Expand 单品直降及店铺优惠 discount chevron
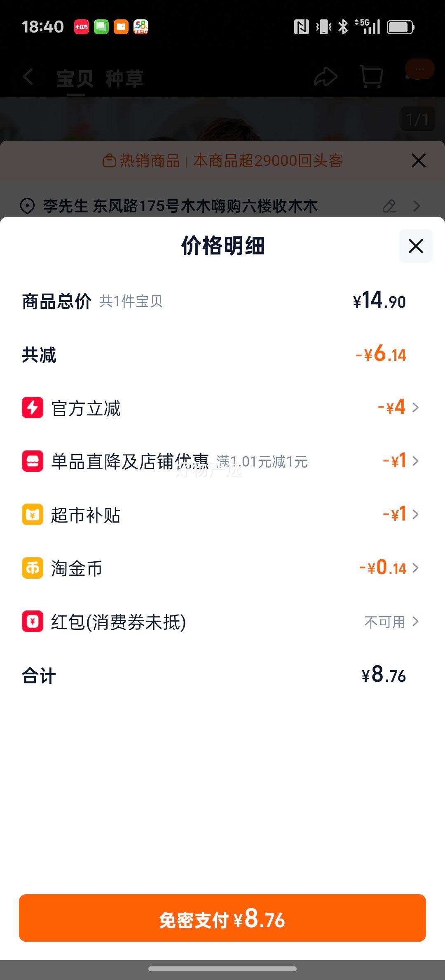Screen dimensions: 445x980 [x=415, y=461]
